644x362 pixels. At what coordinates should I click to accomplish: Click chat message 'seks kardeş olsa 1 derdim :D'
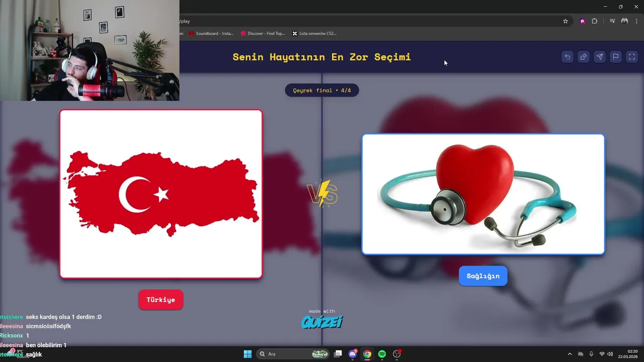coord(64,317)
